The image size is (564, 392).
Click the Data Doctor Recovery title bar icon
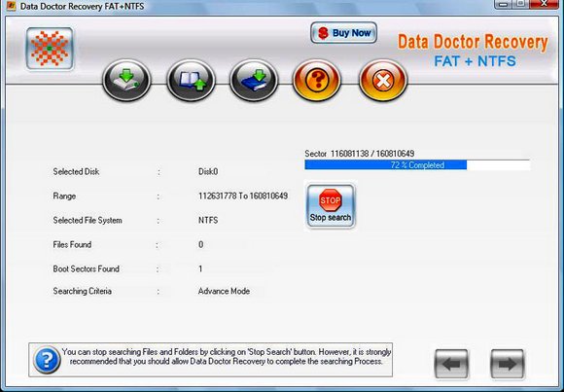coord(11,6)
